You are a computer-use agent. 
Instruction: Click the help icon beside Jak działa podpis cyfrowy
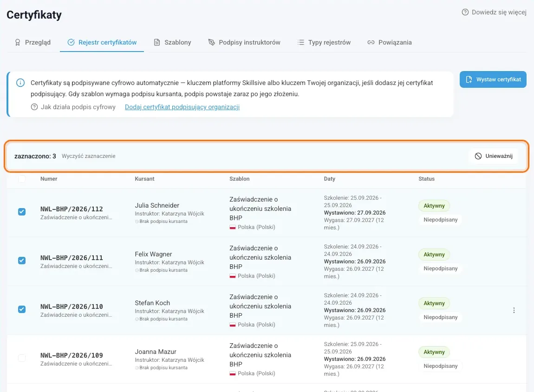click(x=34, y=107)
